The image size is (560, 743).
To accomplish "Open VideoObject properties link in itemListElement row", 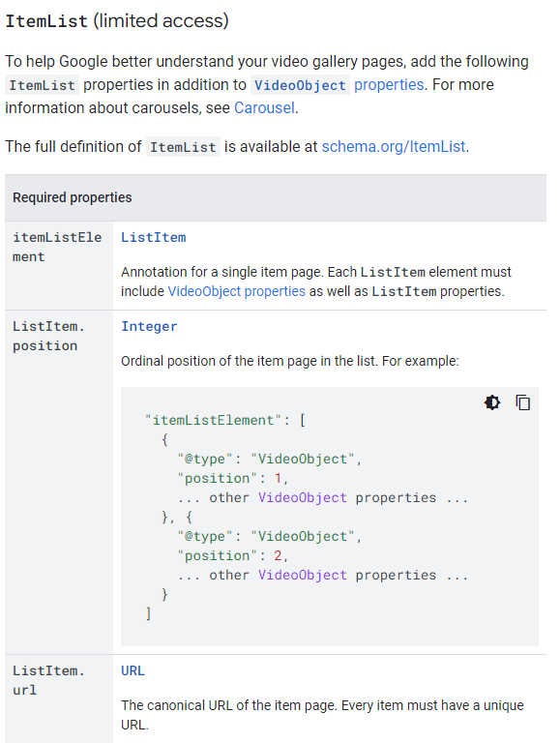I will coord(236,291).
